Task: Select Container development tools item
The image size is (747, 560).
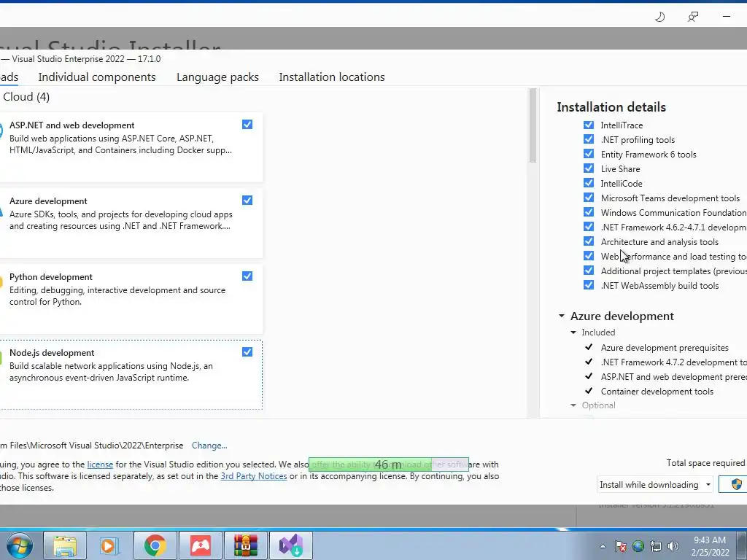Action: [657, 392]
